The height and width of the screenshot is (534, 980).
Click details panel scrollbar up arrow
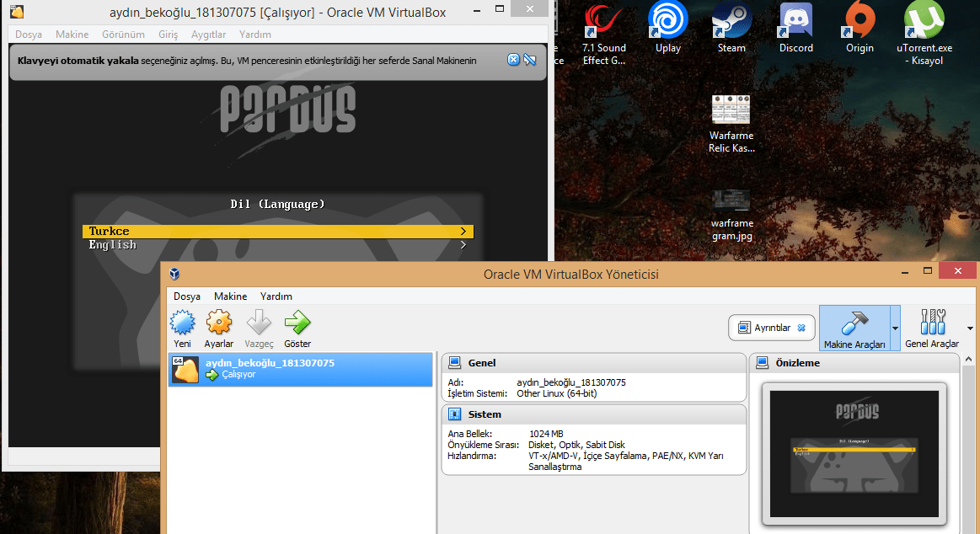click(969, 359)
